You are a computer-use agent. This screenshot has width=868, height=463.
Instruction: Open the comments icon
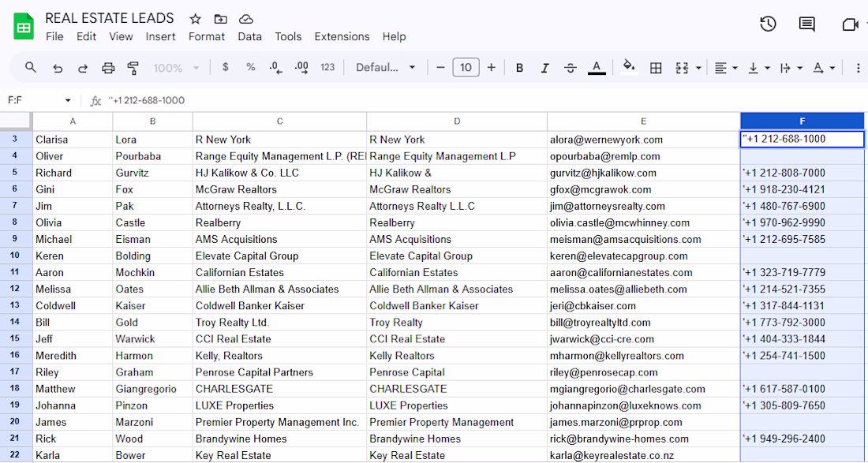tap(806, 24)
